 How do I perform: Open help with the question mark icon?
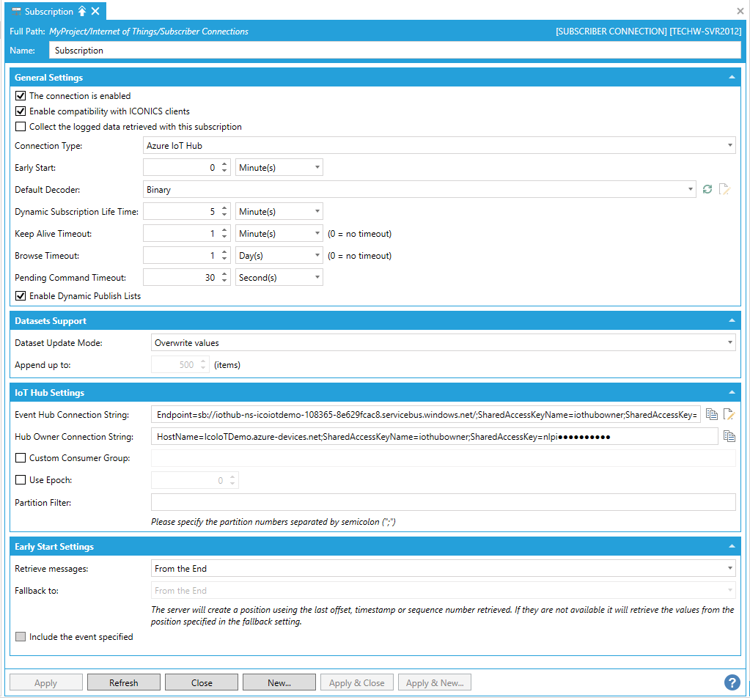(732, 682)
